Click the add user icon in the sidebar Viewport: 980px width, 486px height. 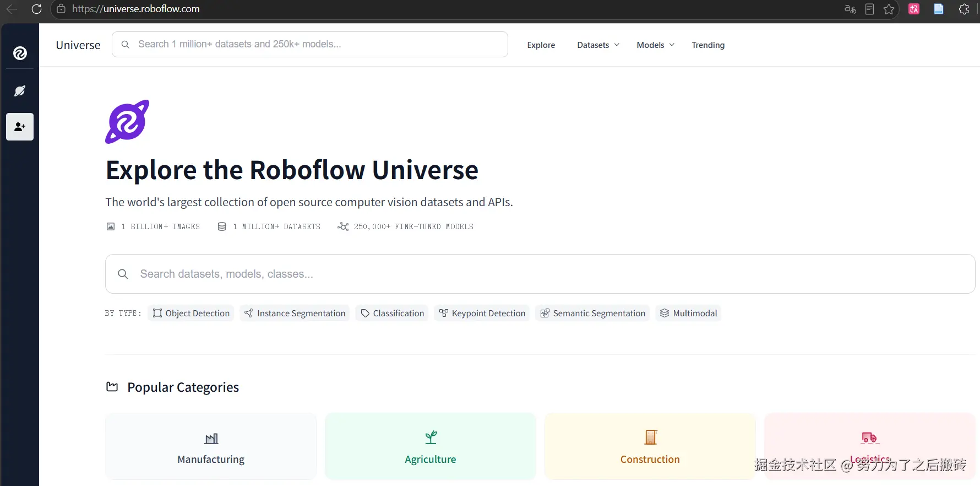pyautogui.click(x=20, y=127)
